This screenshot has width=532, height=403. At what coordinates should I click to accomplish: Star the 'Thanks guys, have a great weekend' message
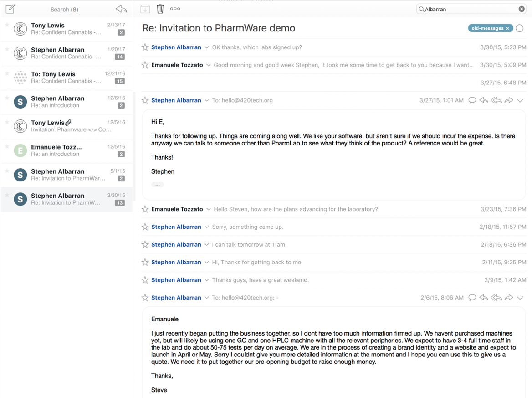pos(145,280)
